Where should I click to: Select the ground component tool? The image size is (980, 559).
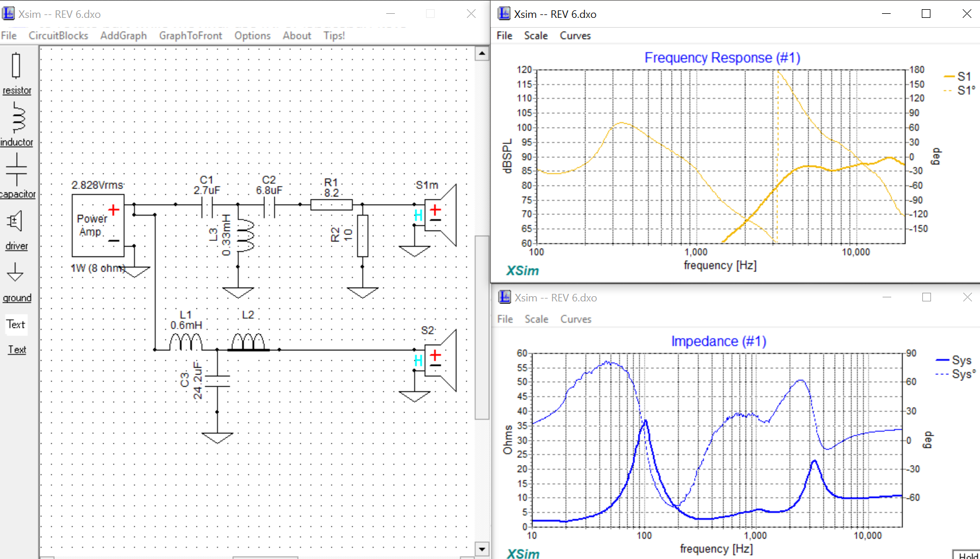17,282
